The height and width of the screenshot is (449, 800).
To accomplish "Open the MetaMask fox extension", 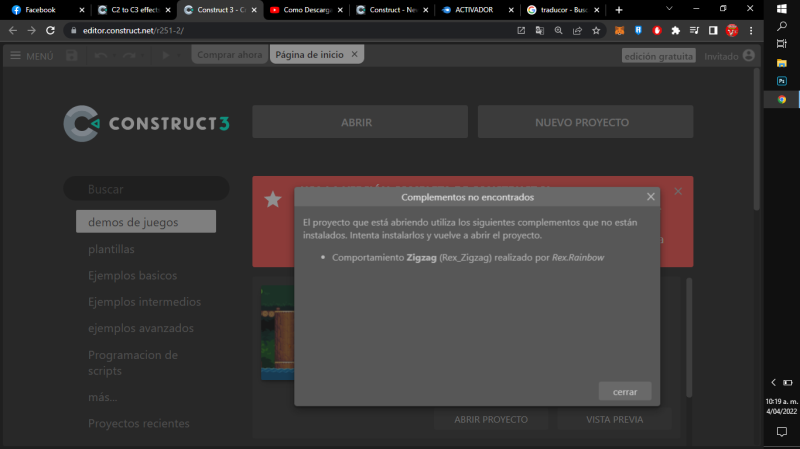I will [x=619, y=31].
